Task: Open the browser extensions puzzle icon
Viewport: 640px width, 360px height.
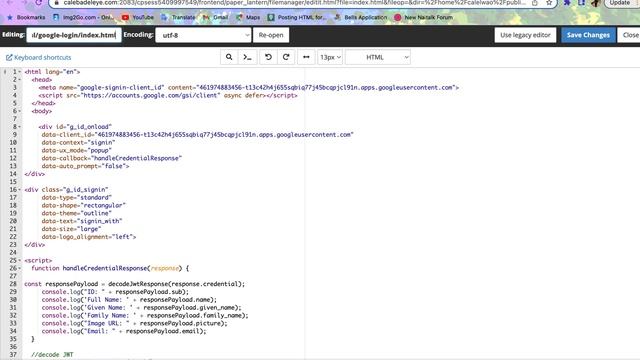Action: (567, 3)
